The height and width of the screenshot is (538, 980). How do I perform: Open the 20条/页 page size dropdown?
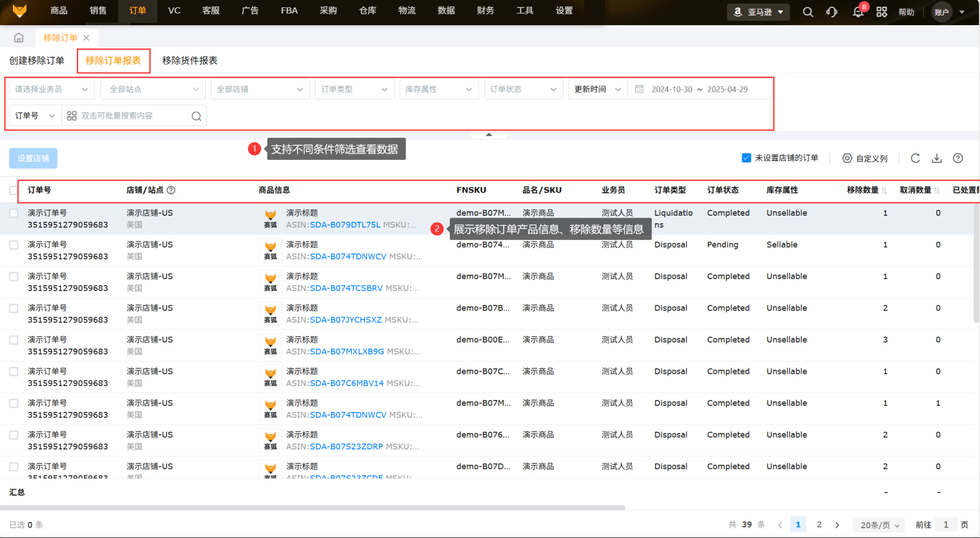pyautogui.click(x=879, y=525)
